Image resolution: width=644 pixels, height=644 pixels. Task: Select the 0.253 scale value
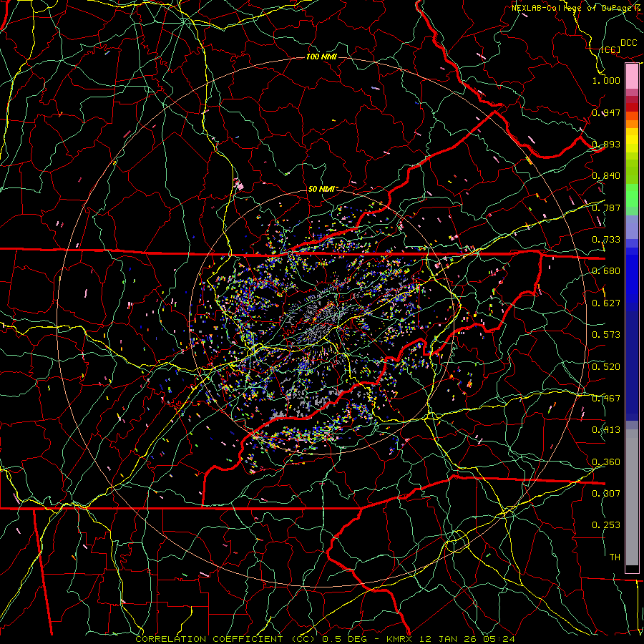606,525
